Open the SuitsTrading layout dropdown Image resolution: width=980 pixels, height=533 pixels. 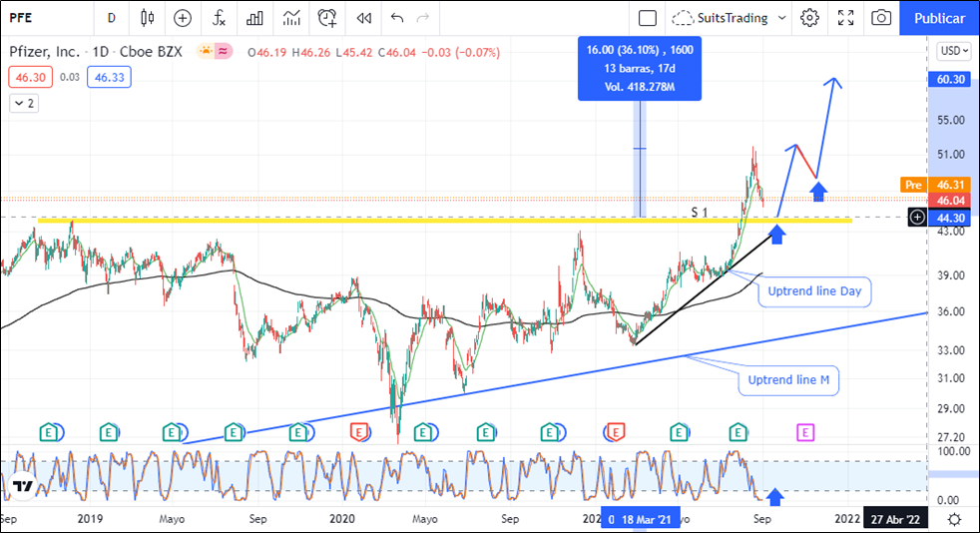click(729, 17)
